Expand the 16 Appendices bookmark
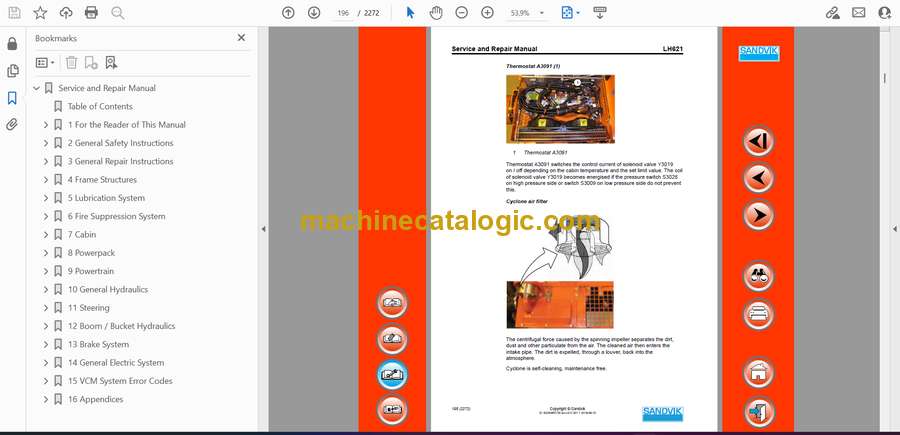Image resolution: width=900 pixels, height=435 pixels. pyautogui.click(x=46, y=399)
